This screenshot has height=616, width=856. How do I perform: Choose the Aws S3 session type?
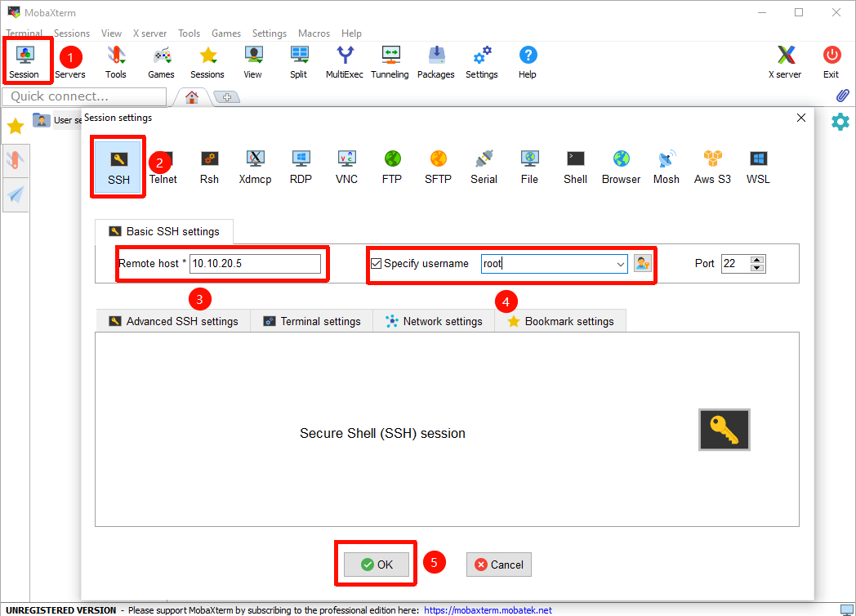point(712,167)
